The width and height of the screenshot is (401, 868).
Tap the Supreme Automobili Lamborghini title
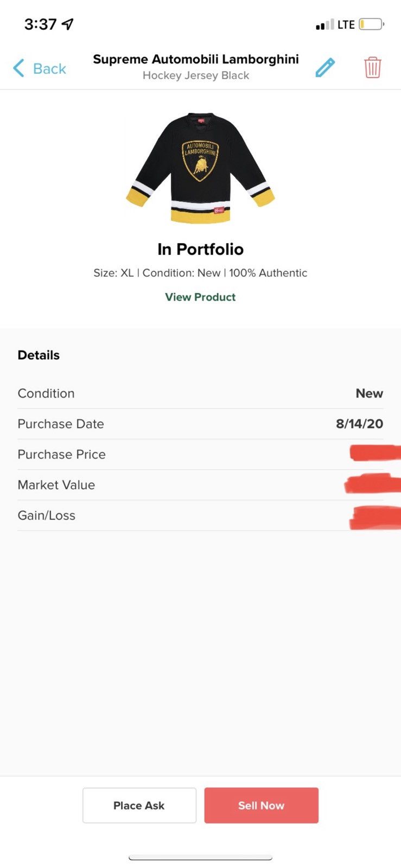[x=196, y=59]
